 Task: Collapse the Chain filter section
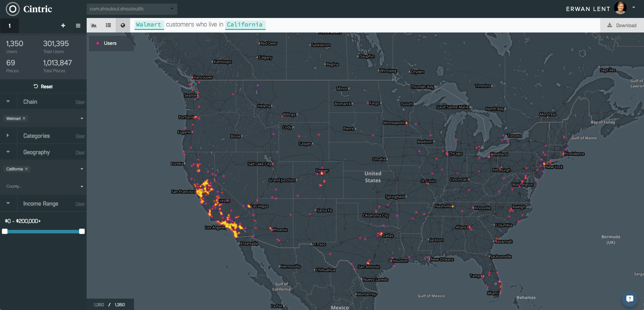pos(8,102)
